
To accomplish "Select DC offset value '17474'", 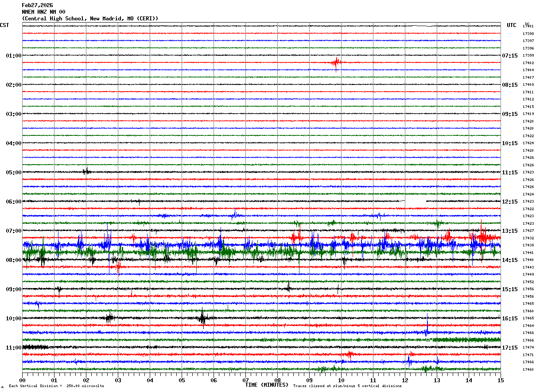I will pyautogui.click(x=528, y=347).
